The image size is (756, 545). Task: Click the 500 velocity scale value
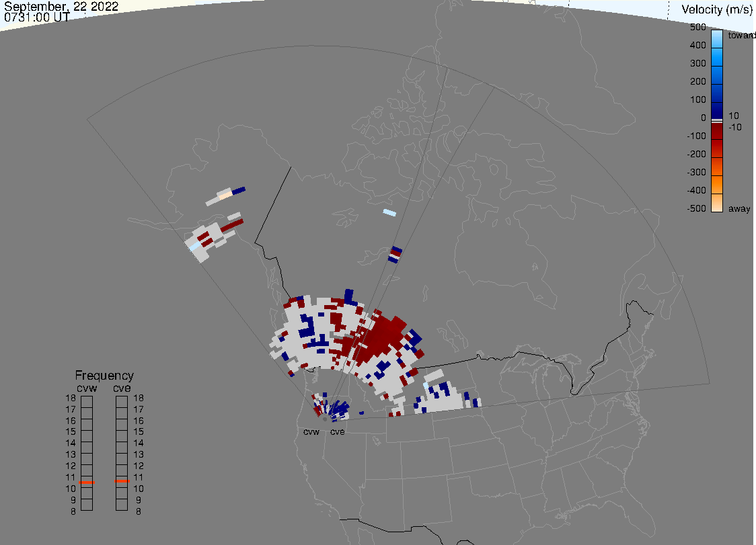[x=697, y=27]
